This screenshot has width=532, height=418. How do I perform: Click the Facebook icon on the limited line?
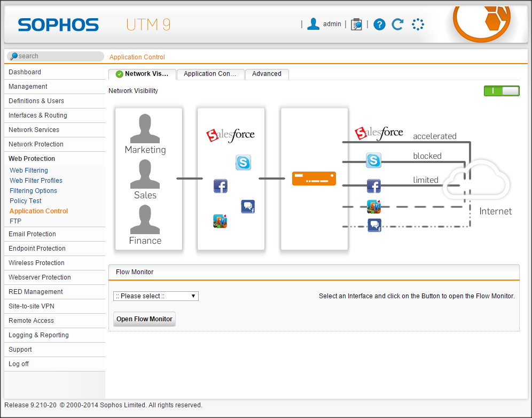coord(373,186)
